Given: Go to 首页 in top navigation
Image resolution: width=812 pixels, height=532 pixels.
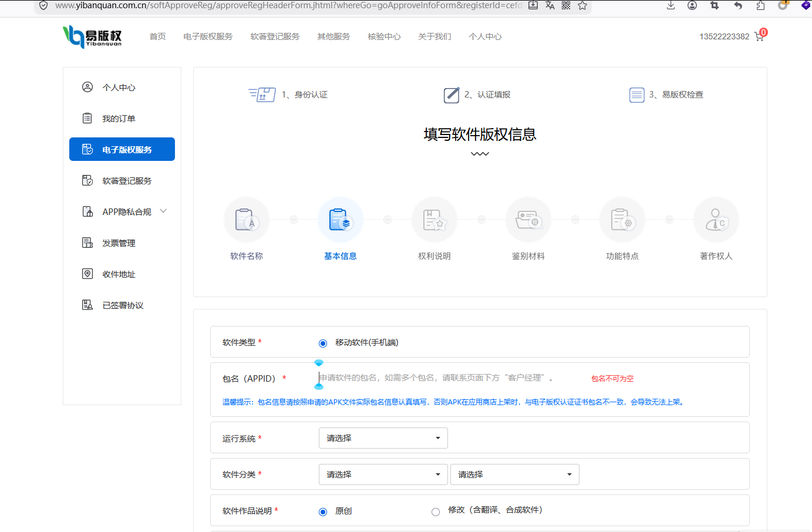Looking at the screenshot, I should tap(157, 36).
